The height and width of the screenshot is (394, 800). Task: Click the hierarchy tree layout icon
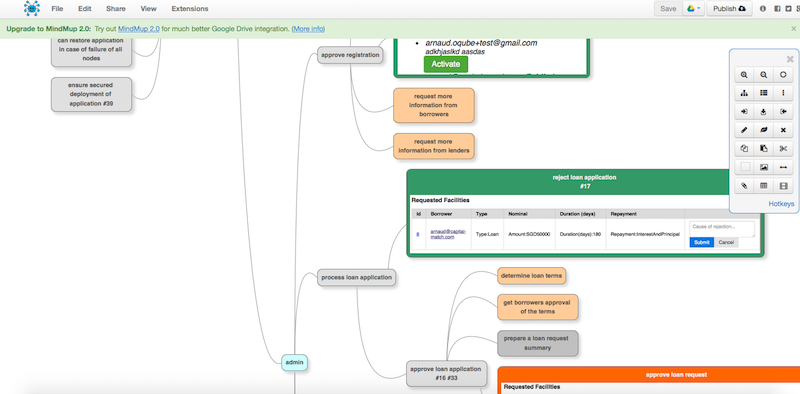pos(744,93)
